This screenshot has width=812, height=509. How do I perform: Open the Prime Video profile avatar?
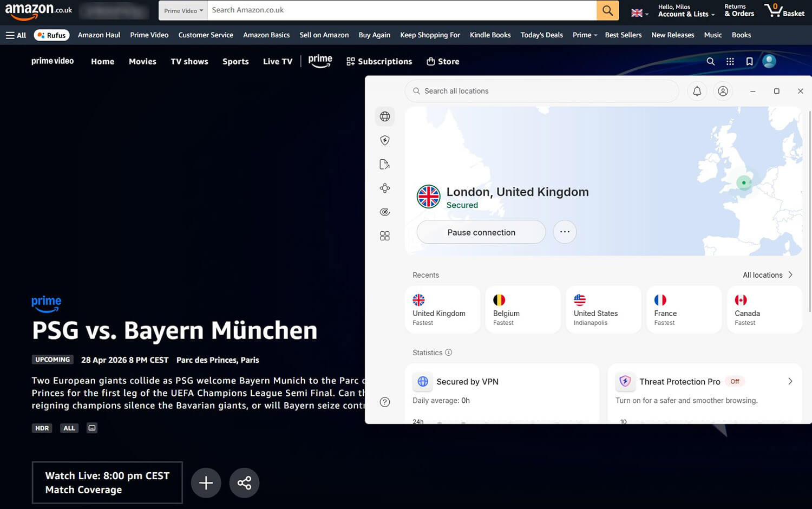click(769, 61)
